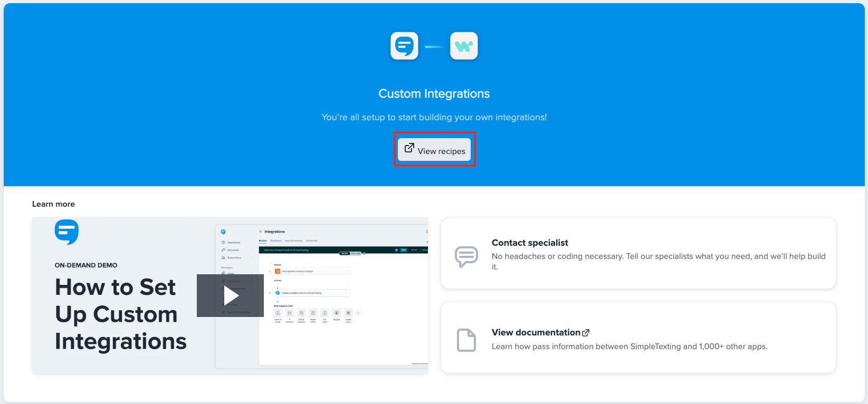Click the "Learn how pass information" description
Screen dimensions: 868x404
(629, 347)
